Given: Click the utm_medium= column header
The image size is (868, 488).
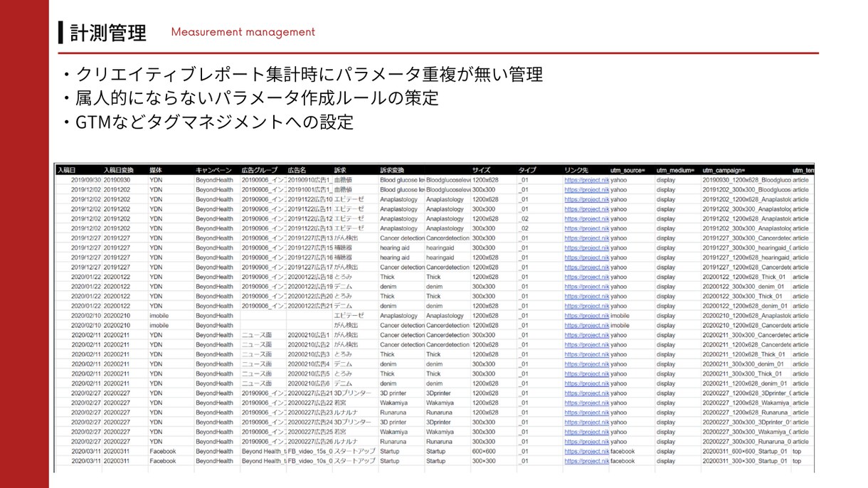Looking at the screenshot, I should [x=674, y=171].
